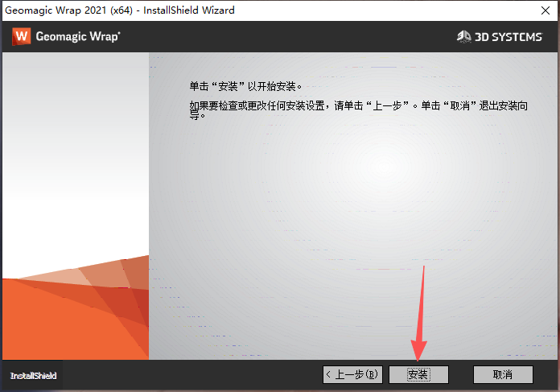Click the InstallShield label in footer
The width and height of the screenshot is (560, 392).
[32, 376]
